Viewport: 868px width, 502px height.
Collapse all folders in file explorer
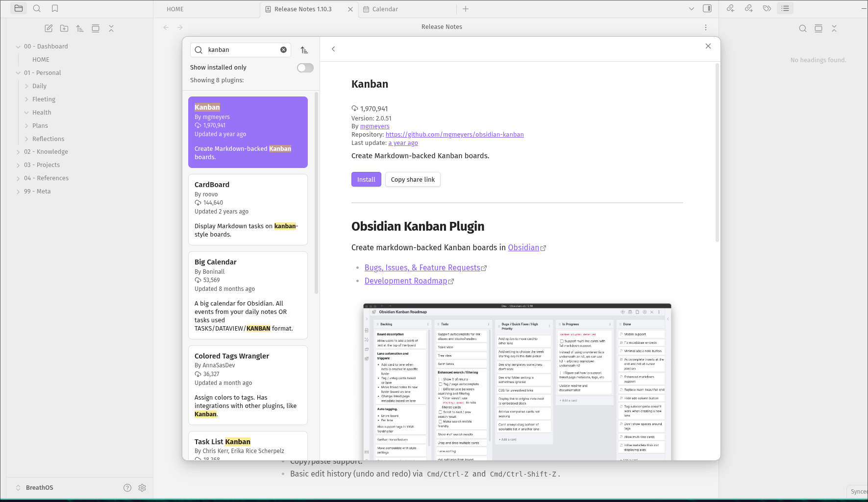(x=111, y=28)
